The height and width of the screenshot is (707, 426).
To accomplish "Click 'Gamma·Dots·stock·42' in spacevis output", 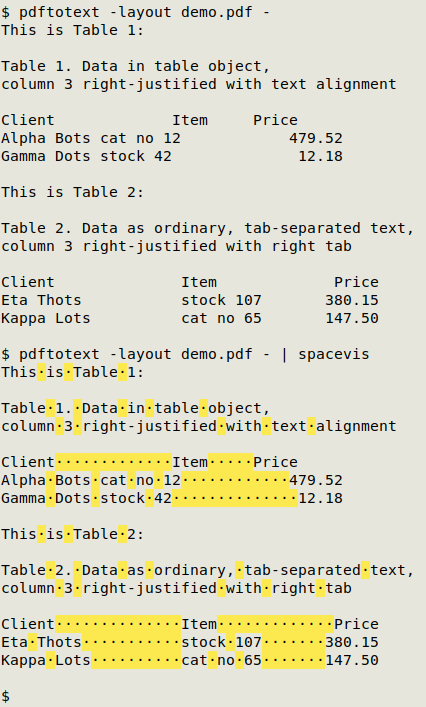I will click(x=86, y=499).
